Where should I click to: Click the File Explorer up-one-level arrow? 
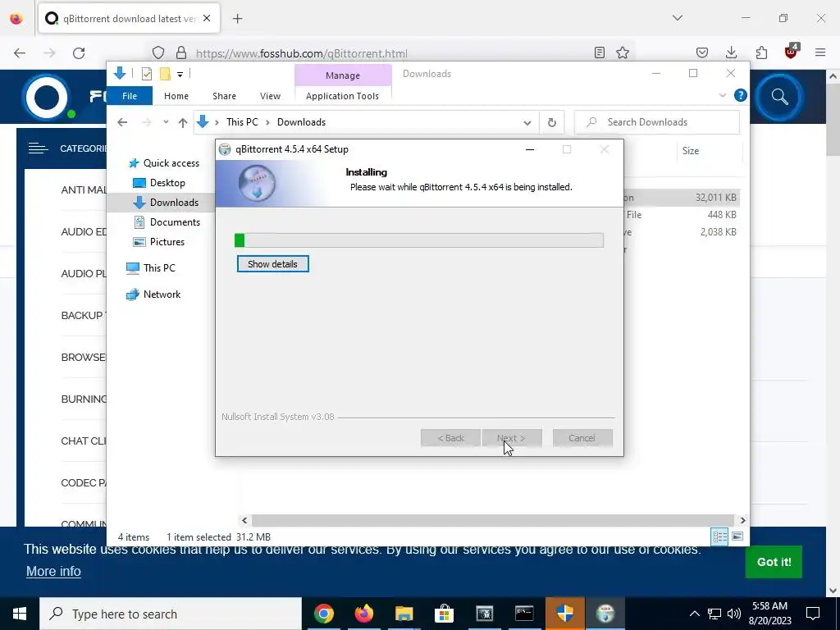pos(183,123)
